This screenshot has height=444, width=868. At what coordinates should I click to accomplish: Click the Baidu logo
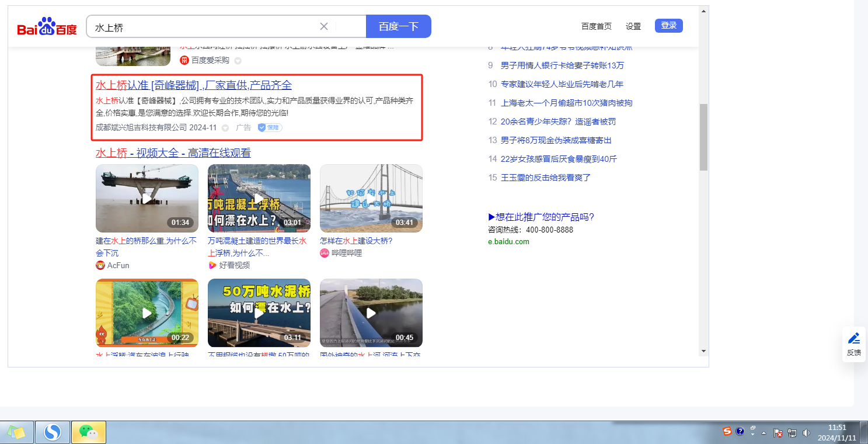pos(47,27)
